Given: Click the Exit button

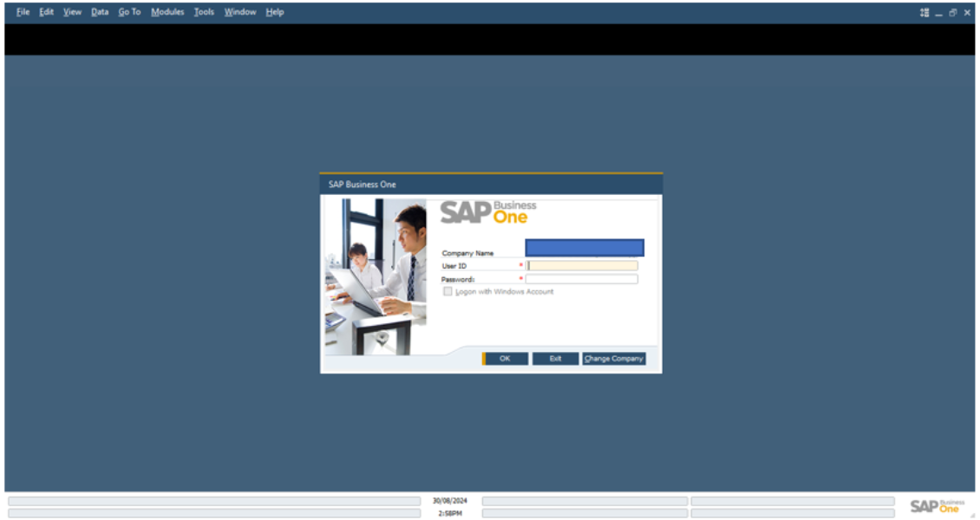Looking at the screenshot, I should click(555, 359).
